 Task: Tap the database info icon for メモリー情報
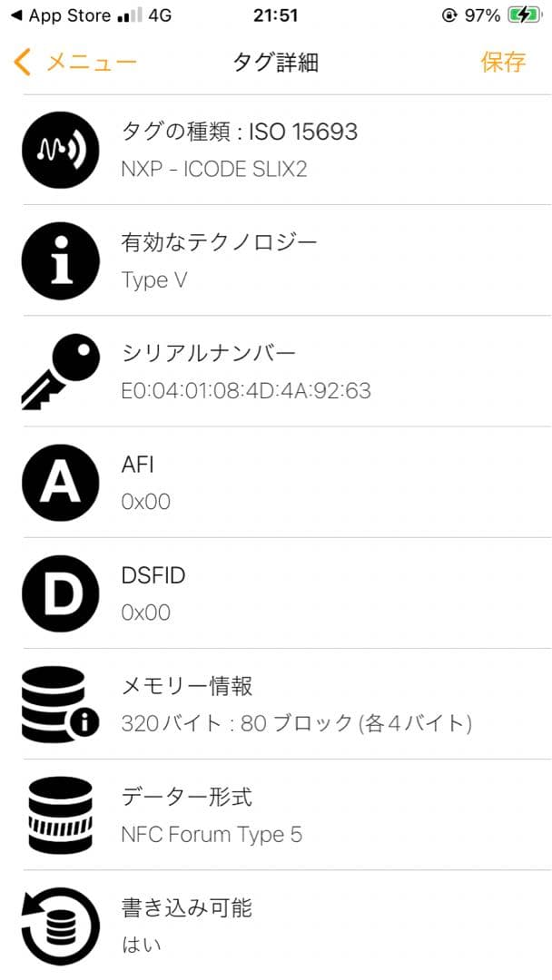[x=60, y=703]
